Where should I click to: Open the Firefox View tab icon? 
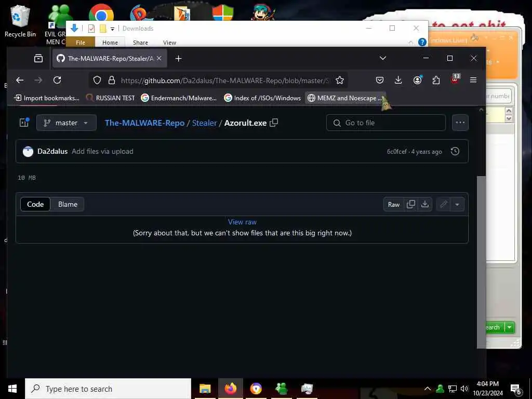pos(38,58)
